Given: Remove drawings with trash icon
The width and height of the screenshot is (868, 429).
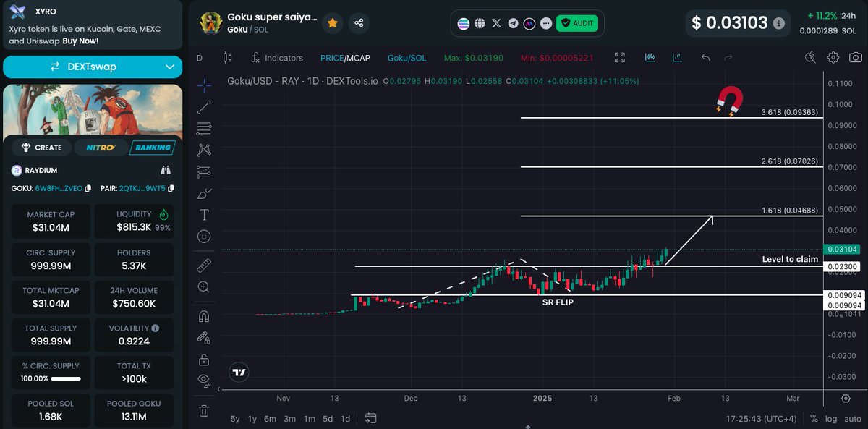Looking at the screenshot, I should [x=204, y=411].
